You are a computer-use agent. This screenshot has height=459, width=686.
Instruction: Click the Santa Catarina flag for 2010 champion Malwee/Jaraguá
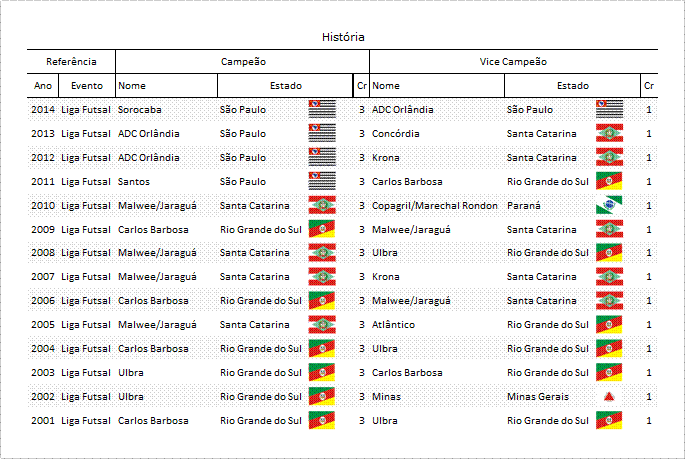click(322, 205)
